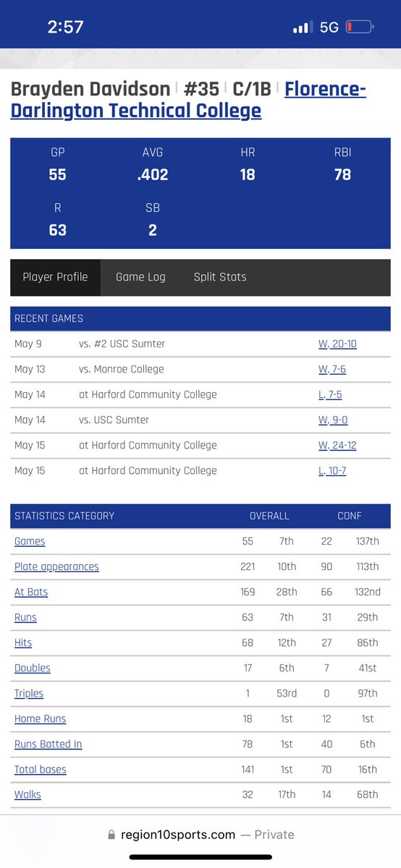The image size is (401, 868).
Task: Open the L, 10-7 game result
Action: pos(332,470)
